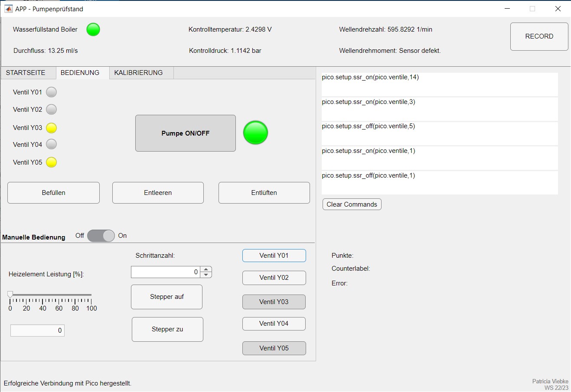This screenshot has width=571, height=392.
Task: Click the Ventil Y01 gray indicator lamp
Action: click(x=52, y=92)
